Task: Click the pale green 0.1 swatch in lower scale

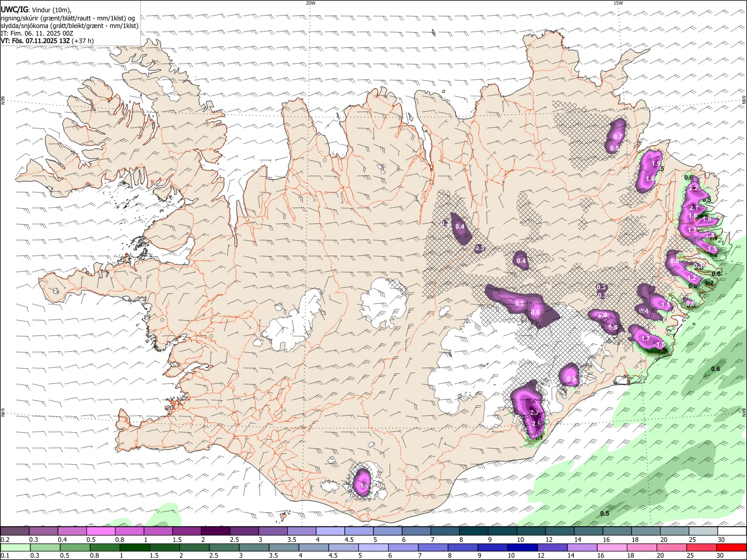Action: [15, 548]
